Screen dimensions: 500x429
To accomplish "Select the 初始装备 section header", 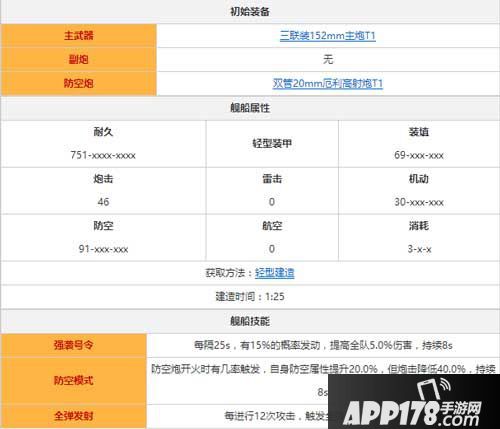I will (250, 12).
